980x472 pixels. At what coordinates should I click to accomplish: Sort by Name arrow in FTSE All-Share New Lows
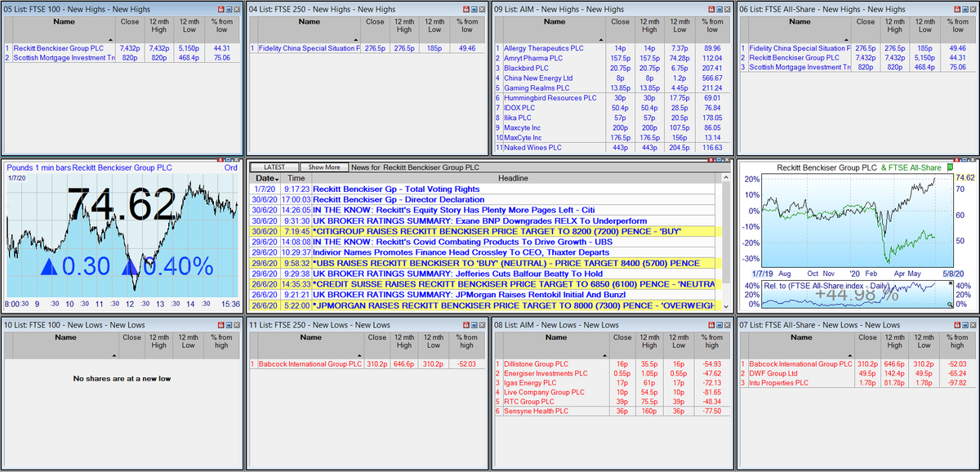(x=849, y=355)
